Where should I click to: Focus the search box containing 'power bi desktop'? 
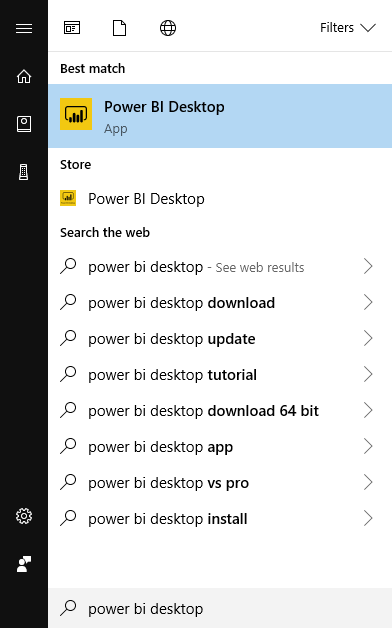(x=220, y=608)
